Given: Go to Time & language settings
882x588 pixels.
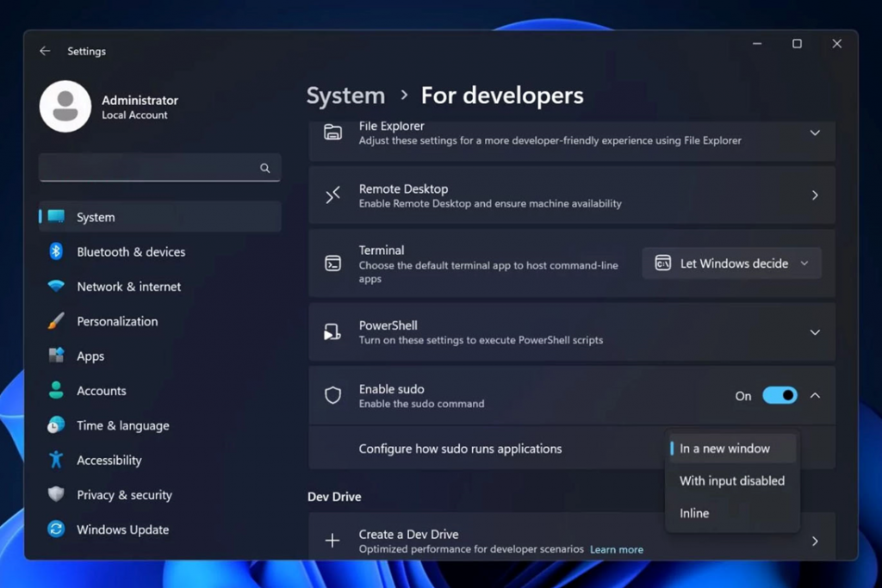Looking at the screenshot, I should coord(159,425).
